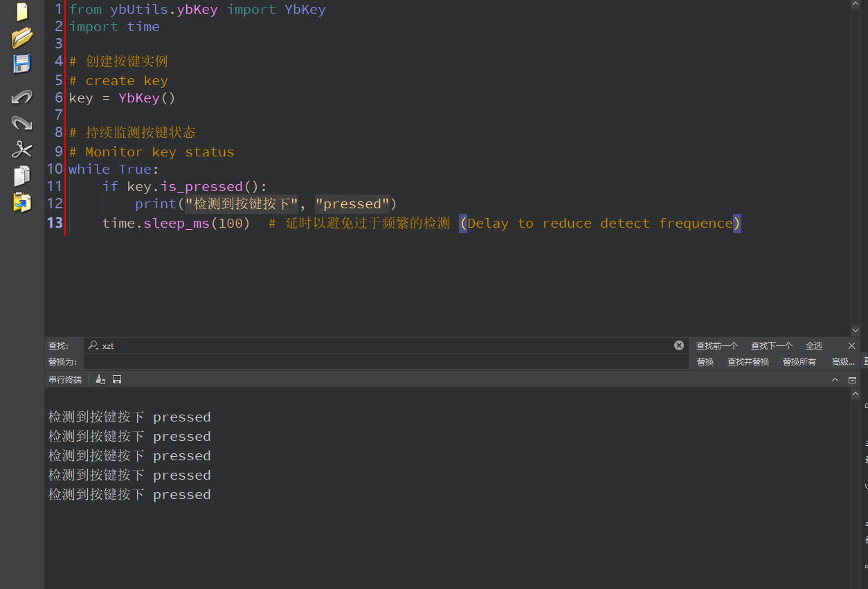The image size is (868, 589).
Task: Open a file with the folder icon
Action: [22, 38]
